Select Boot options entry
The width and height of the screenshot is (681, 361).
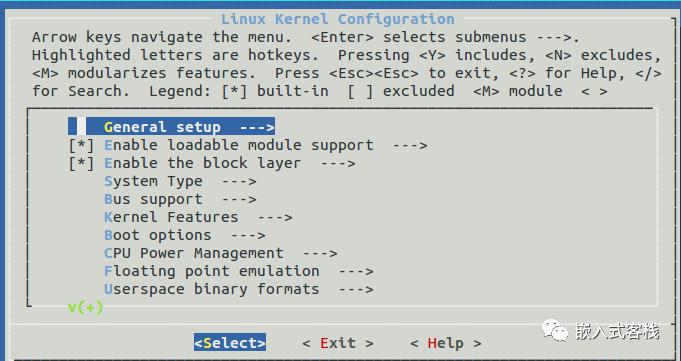(185, 235)
